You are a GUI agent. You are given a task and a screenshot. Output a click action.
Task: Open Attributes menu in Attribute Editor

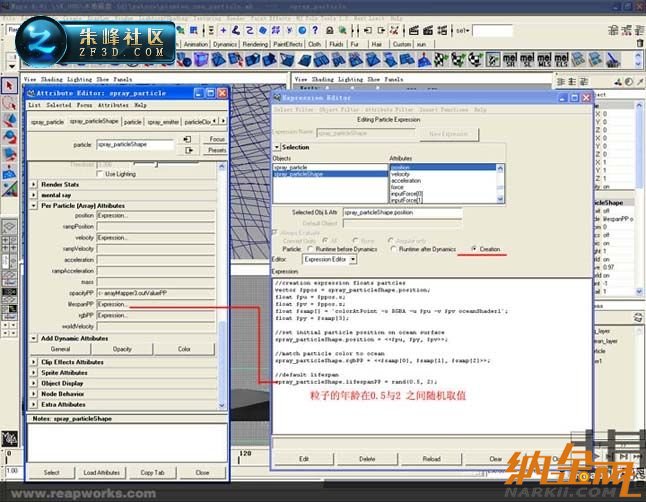point(113,105)
